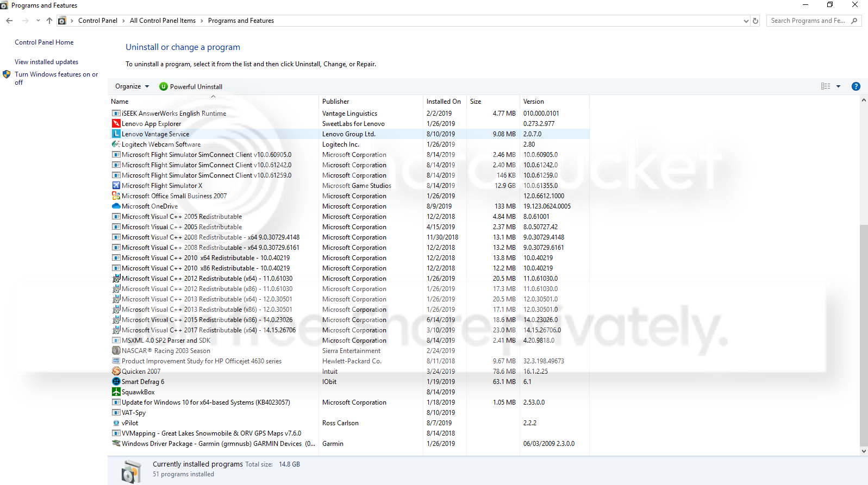Sort by the Name column header
868x485 pixels.
[213, 102]
